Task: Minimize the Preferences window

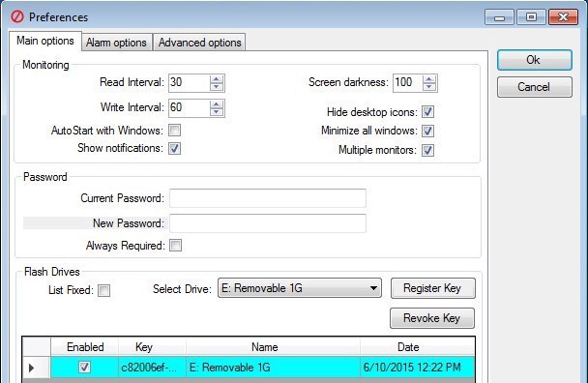Action: (x=499, y=17)
